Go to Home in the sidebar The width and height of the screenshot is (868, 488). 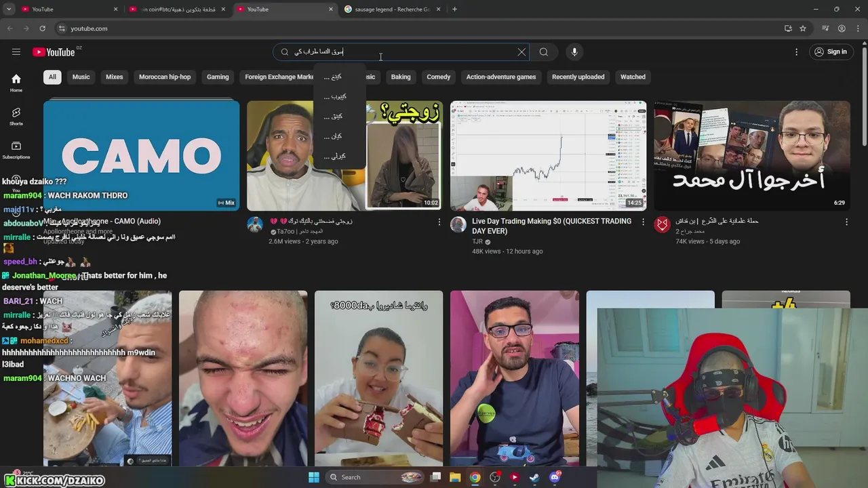16,83
